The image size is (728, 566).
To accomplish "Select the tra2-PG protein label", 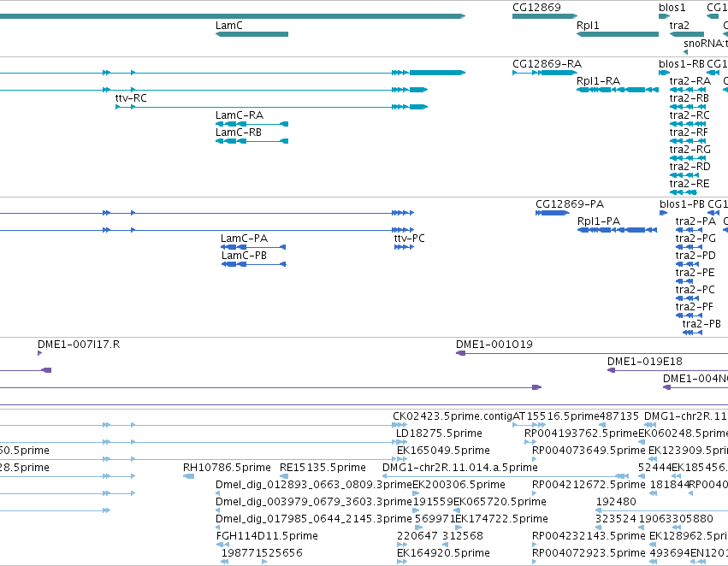I will [695, 238].
